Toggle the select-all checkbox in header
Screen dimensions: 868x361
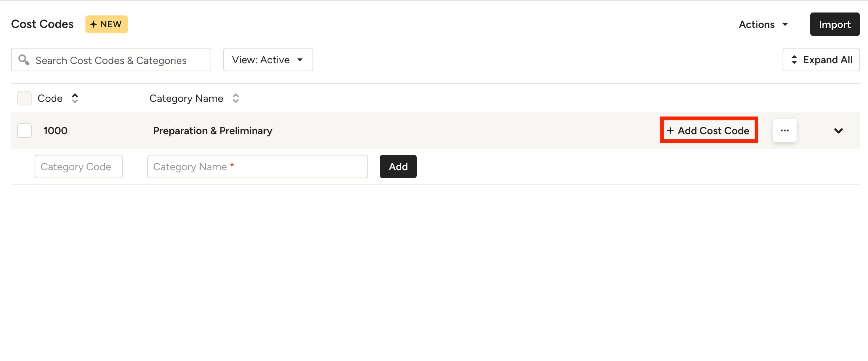pos(24,98)
